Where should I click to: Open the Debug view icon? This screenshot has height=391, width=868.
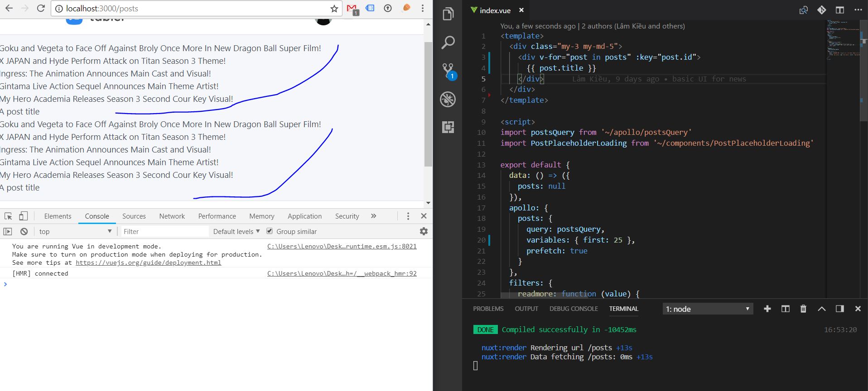pyautogui.click(x=448, y=99)
